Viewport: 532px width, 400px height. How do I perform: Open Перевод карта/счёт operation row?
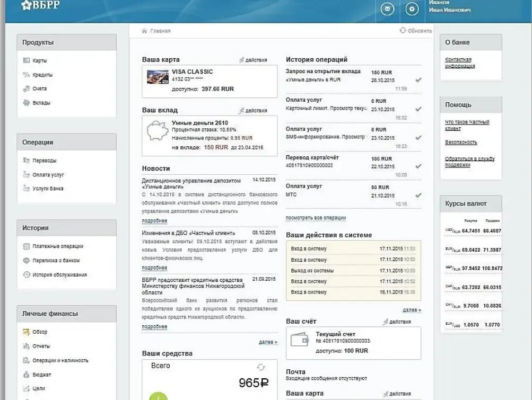point(353,166)
